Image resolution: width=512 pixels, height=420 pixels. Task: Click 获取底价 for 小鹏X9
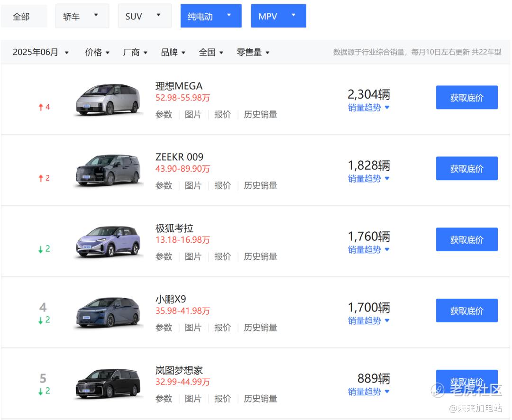point(466,310)
